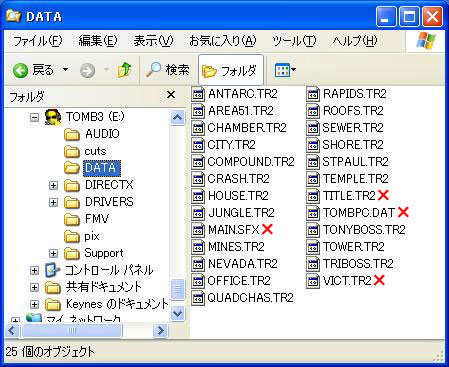The height and width of the screenshot is (367, 449).
Task: Open the Back history dropdown arrow
Action: pyautogui.click(x=66, y=70)
